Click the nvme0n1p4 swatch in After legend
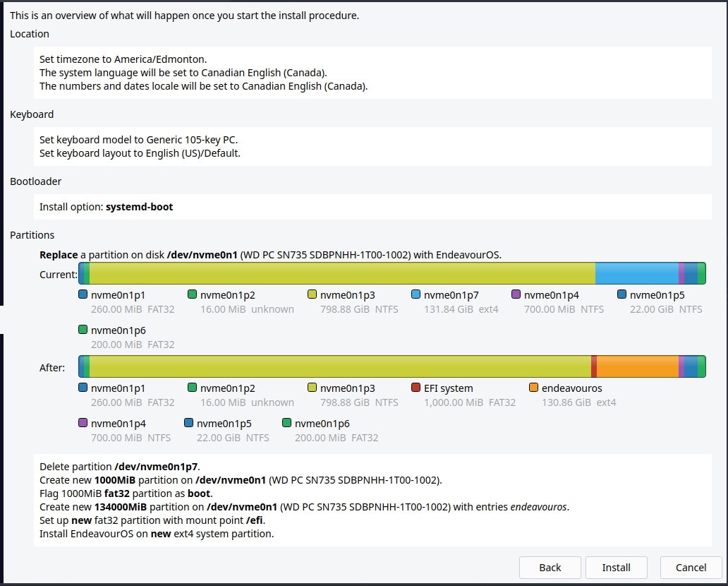This screenshot has height=586, width=728. (83, 422)
